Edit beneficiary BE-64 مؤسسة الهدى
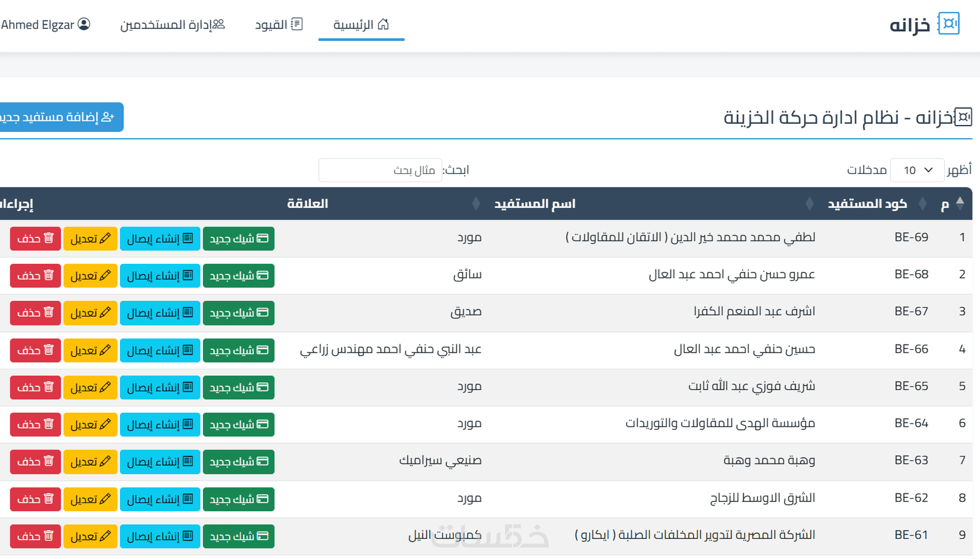The image size is (980, 559). pos(91,425)
